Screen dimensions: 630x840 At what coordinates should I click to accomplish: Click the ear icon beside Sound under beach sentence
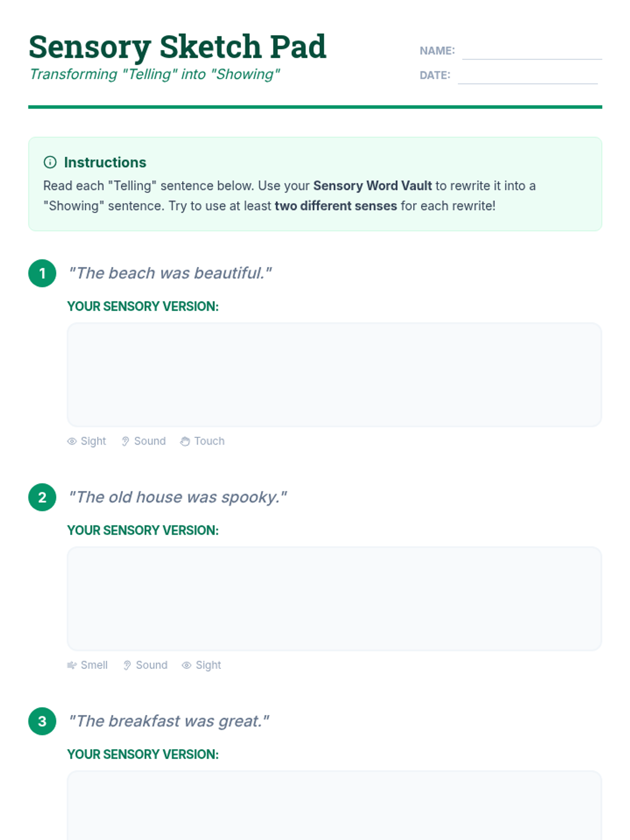tap(125, 442)
